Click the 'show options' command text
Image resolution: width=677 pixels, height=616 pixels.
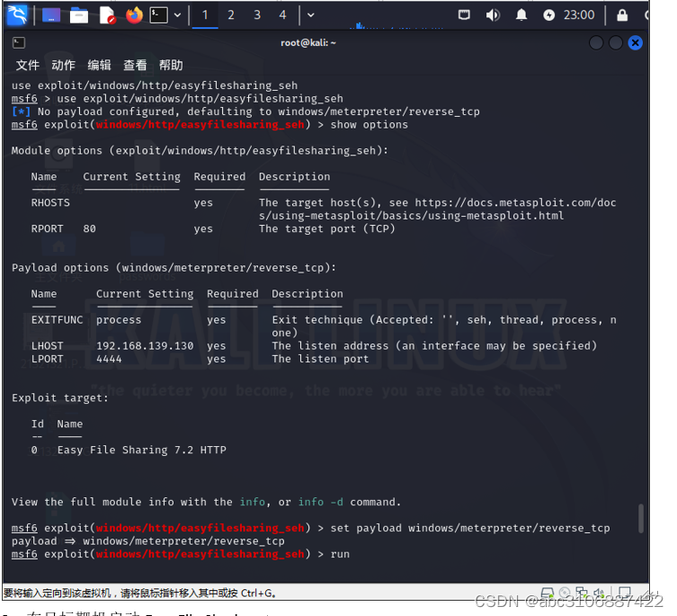[x=370, y=125]
